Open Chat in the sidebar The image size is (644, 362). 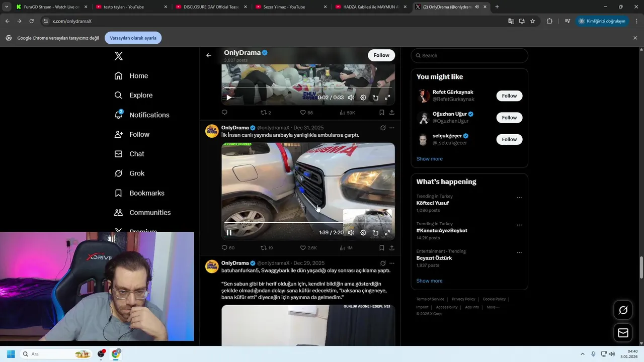point(129,154)
